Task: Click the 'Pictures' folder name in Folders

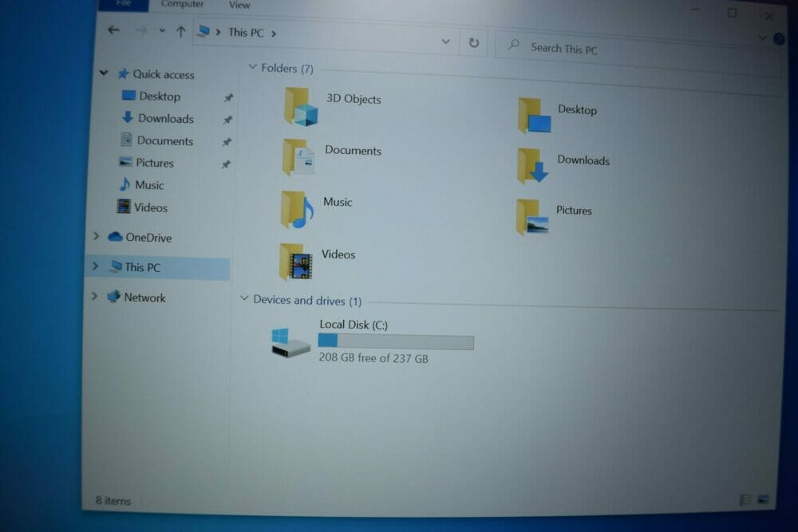Action: (x=574, y=210)
